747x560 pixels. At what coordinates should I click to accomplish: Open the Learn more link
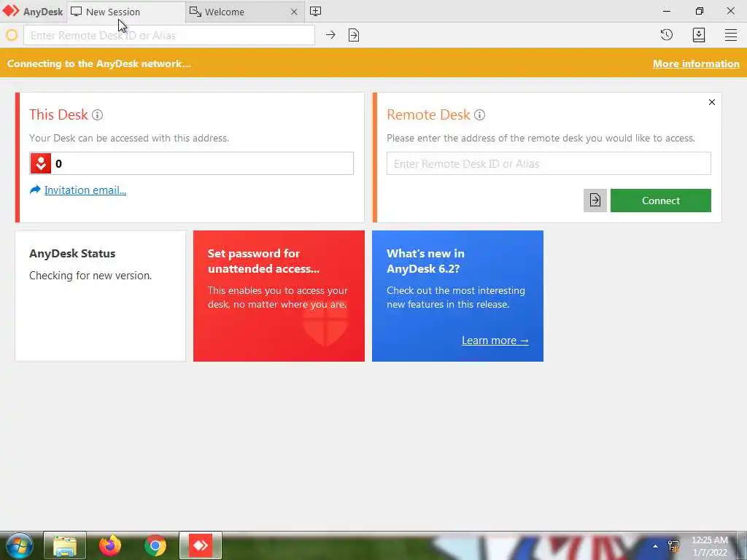(495, 341)
